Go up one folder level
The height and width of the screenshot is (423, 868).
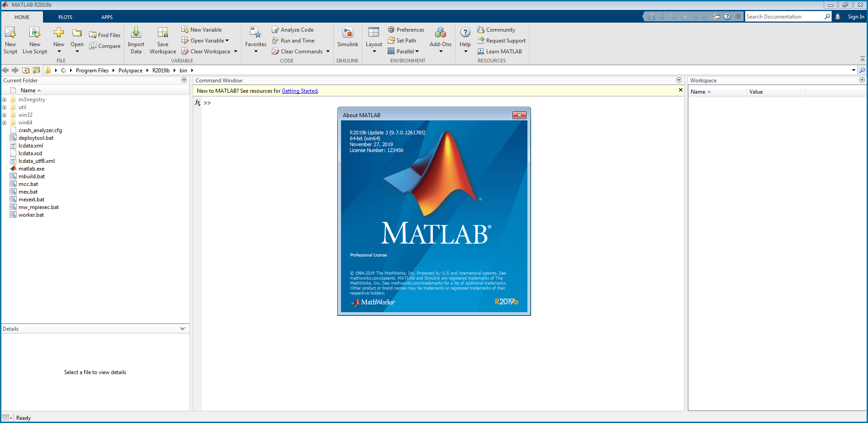(x=26, y=70)
